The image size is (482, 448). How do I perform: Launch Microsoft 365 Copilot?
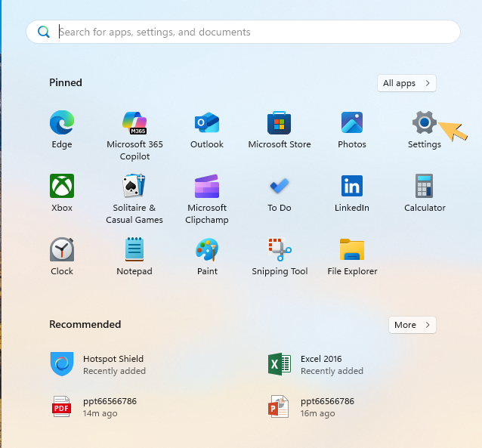[134, 136]
